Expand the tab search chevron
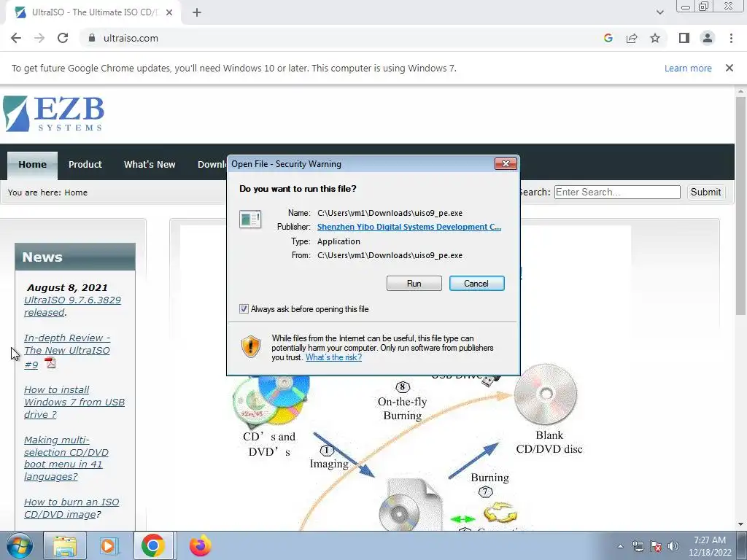 pos(659,12)
